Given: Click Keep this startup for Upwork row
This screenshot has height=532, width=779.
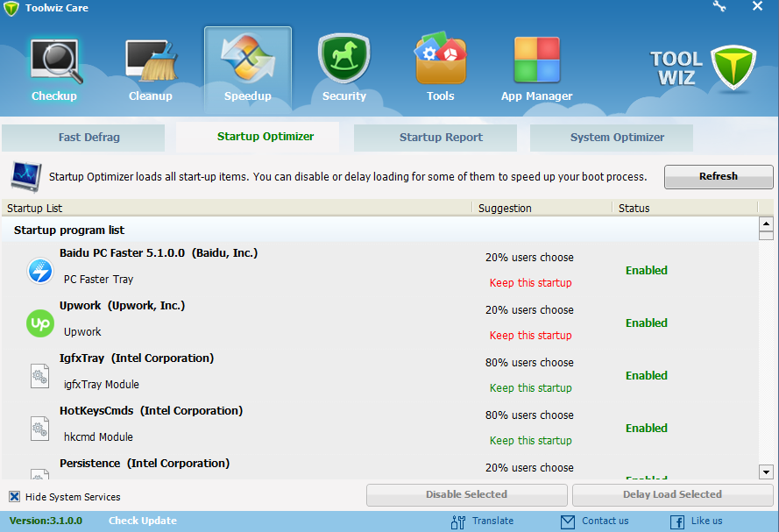Looking at the screenshot, I should tap(531, 336).
